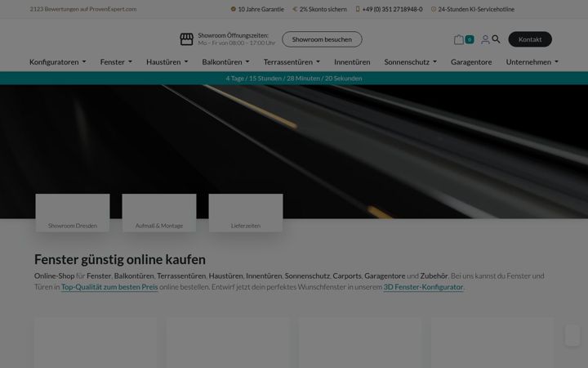Viewport: 588px width, 368px height.
Task: Click the search magnifier icon
Action: (x=496, y=39)
